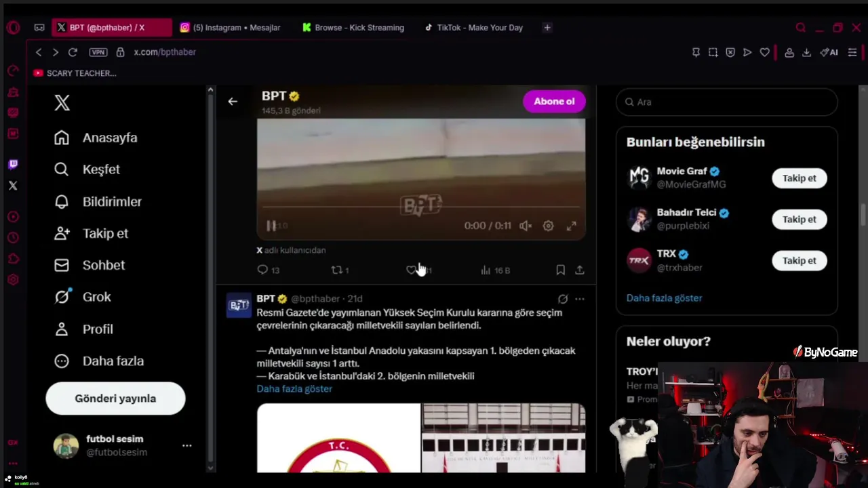Switch to the Instagram Mesajlar tab
The image size is (868, 488).
tap(230, 28)
